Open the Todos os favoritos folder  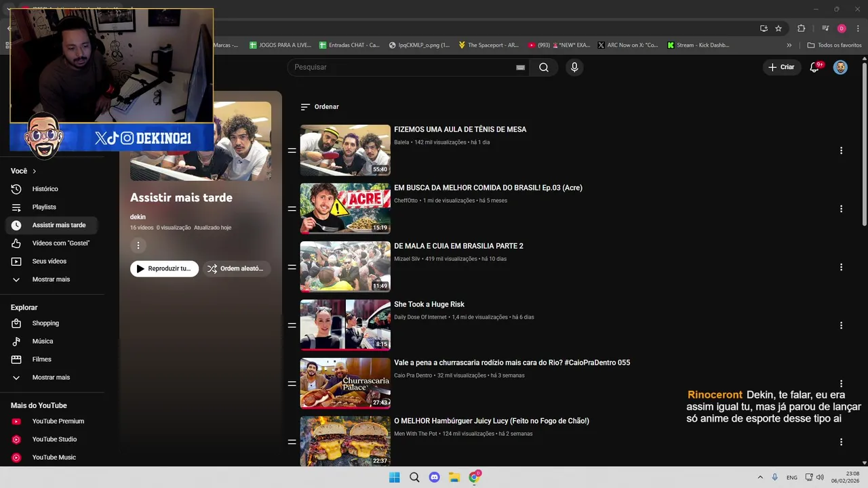[834, 45]
